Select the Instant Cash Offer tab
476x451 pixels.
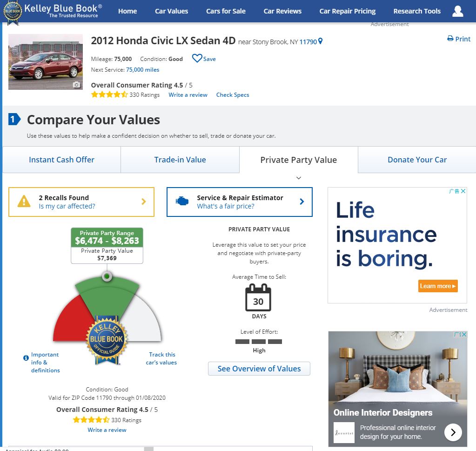[x=61, y=160]
